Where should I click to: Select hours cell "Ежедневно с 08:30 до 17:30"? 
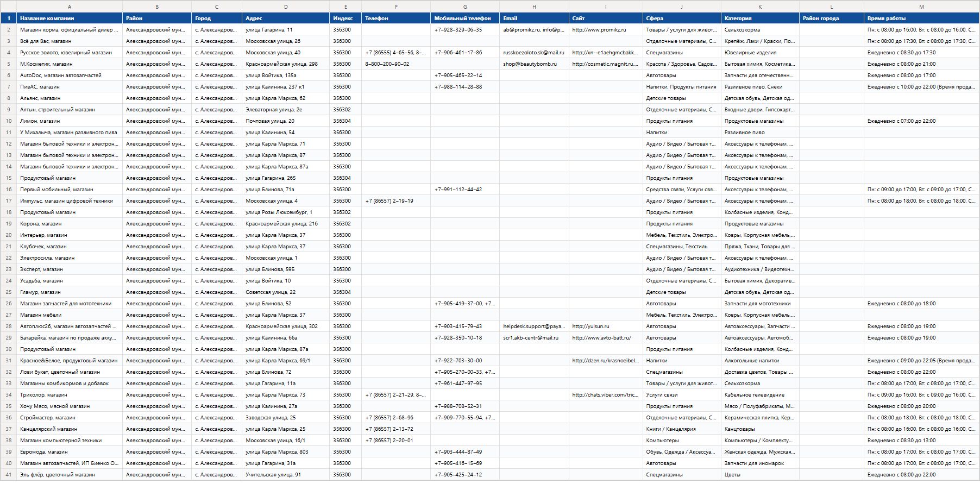(921, 53)
